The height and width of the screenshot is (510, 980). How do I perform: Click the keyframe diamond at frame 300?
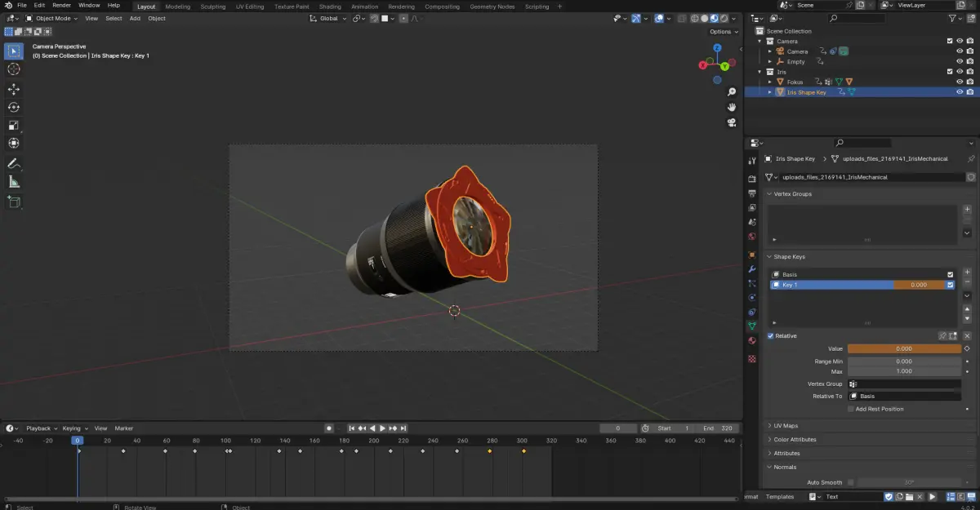[523, 451]
